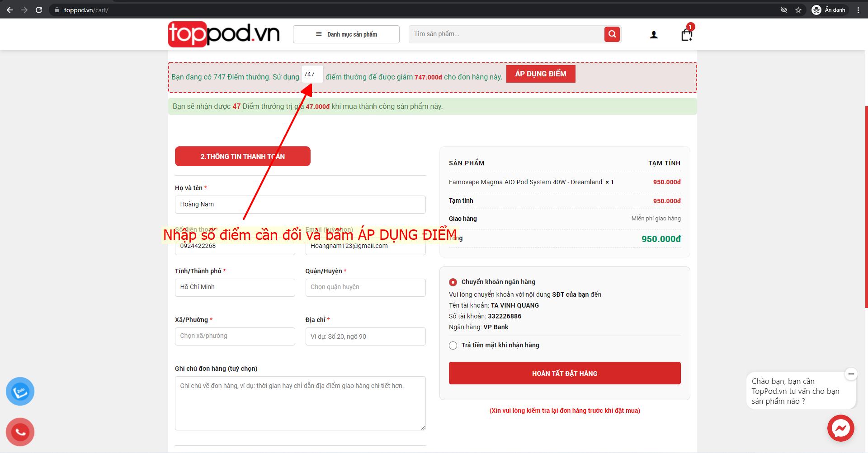Click the ÁP DỤNG ĐIỂM button
This screenshot has width=868, height=453.
[541, 74]
